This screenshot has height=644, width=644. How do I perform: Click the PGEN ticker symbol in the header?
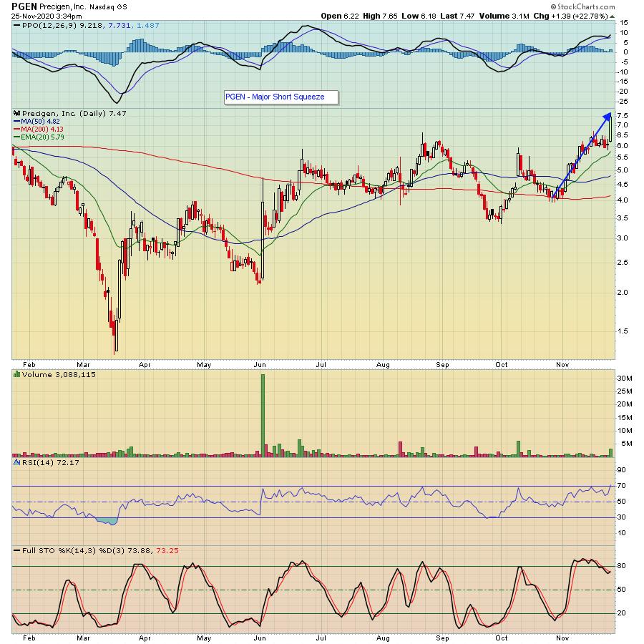(24, 6)
